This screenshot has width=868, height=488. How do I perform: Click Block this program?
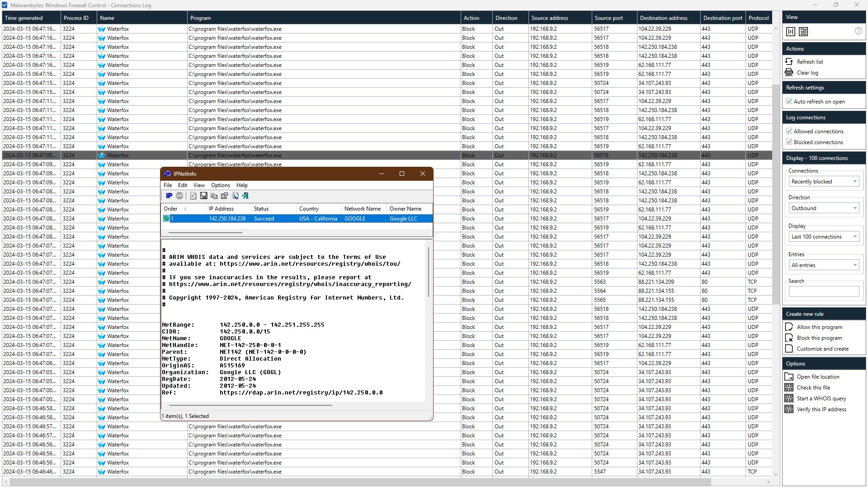click(x=819, y=338)
